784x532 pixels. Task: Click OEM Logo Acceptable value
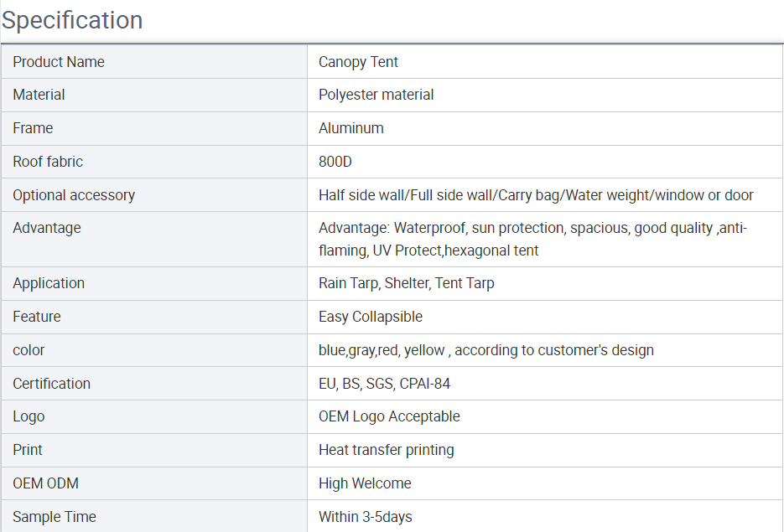coord(389,416)
